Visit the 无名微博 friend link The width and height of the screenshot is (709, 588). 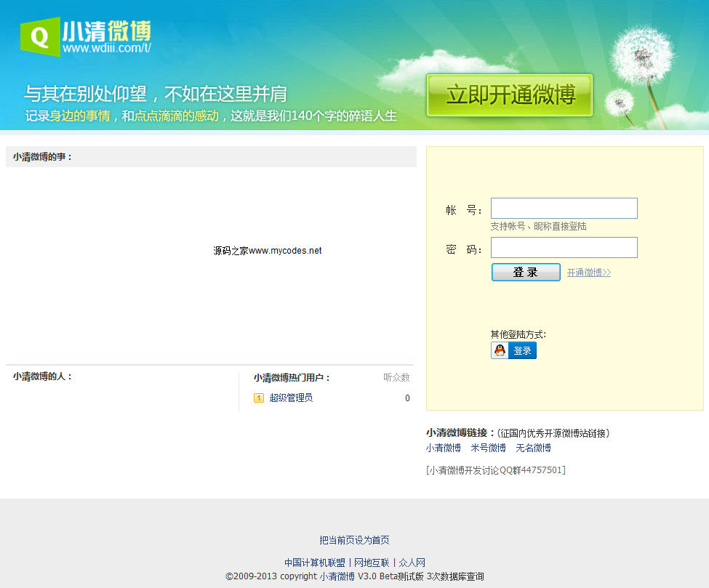533,448
